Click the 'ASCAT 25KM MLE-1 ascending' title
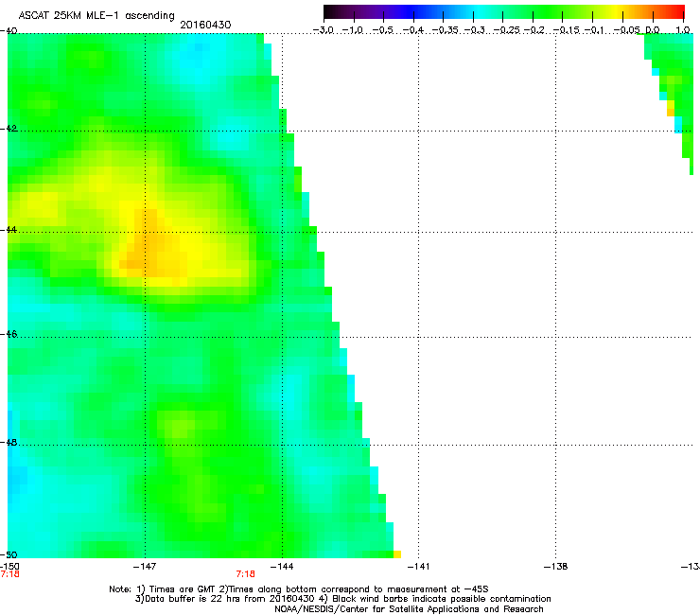Viewport: 700px width, 615px height. pyautogui.click(x=96, y=16)
